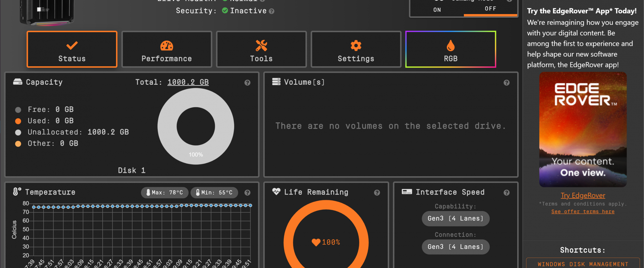Open the RGB tab
The width and height of the screenshot is (644, 268).
(x=450, y=49)
